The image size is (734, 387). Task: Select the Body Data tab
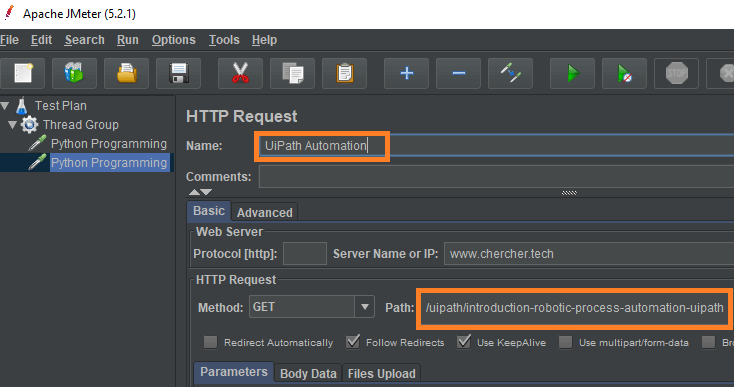pos(308,373)
